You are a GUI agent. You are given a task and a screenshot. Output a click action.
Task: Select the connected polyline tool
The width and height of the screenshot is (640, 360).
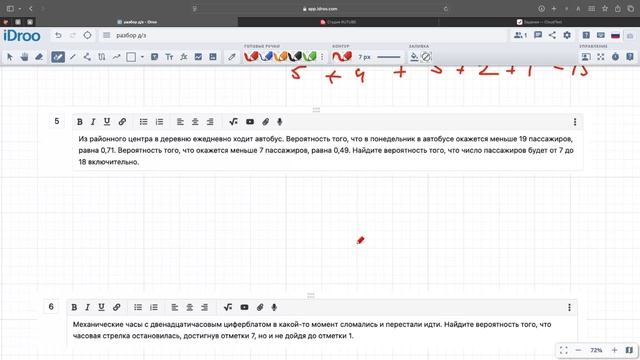(87, 57)
